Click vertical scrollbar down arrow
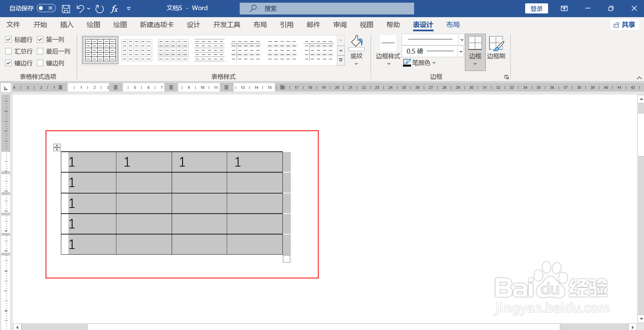The width and height of the screenshot is (644, 330). (x=641, y=319)
